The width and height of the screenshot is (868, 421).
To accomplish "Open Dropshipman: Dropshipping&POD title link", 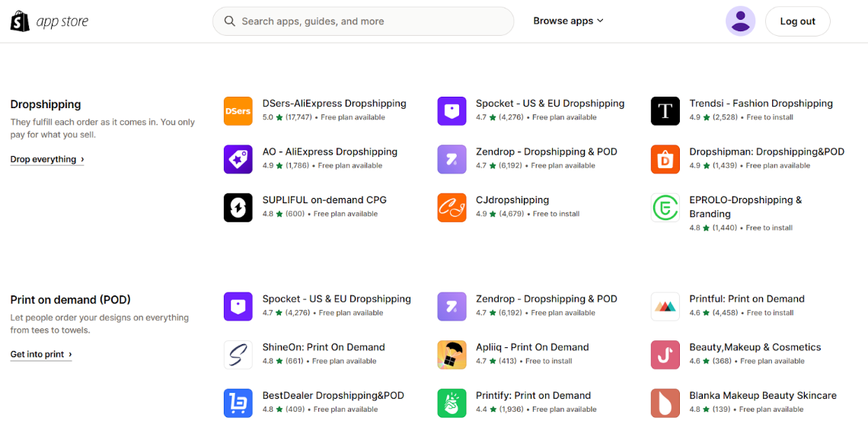I will point(767,151).
